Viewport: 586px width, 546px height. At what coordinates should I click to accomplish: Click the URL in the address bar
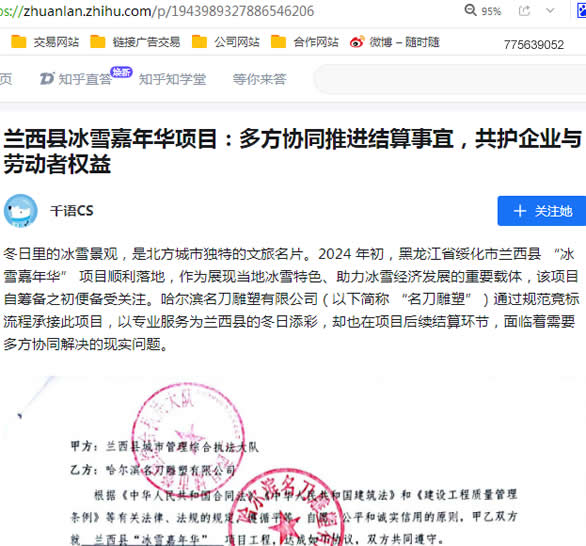point(157,11)
